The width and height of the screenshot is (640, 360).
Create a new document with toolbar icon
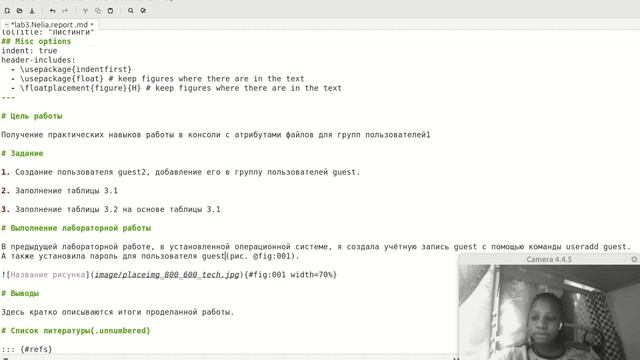(x=7, y=11)
